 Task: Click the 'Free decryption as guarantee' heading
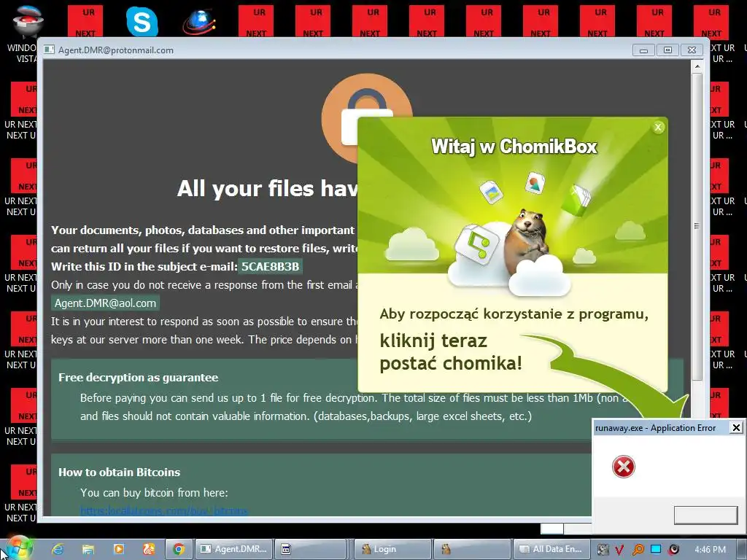138,378
